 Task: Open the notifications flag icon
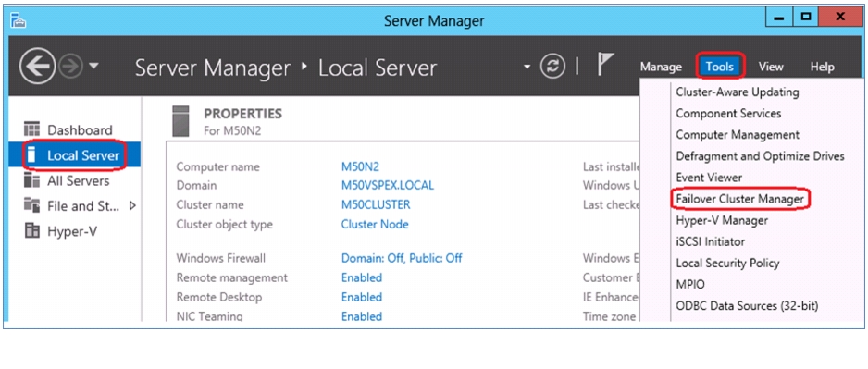tap(605, 65)
